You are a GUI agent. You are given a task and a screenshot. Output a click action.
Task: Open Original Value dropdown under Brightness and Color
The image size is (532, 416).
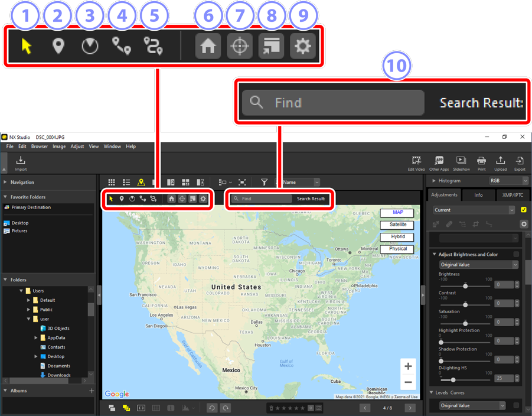click(478, 265)
